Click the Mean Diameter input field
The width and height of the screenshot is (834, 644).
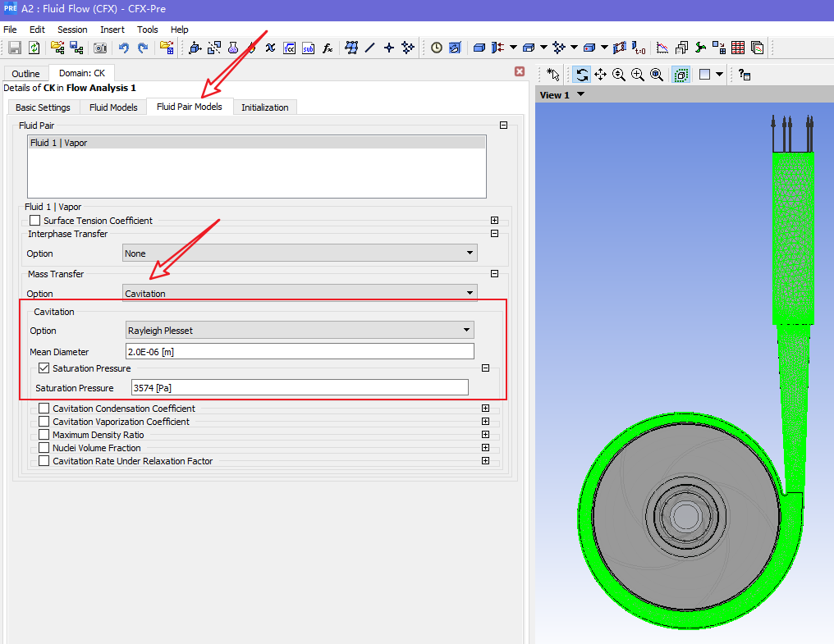[x=300, y=351]
